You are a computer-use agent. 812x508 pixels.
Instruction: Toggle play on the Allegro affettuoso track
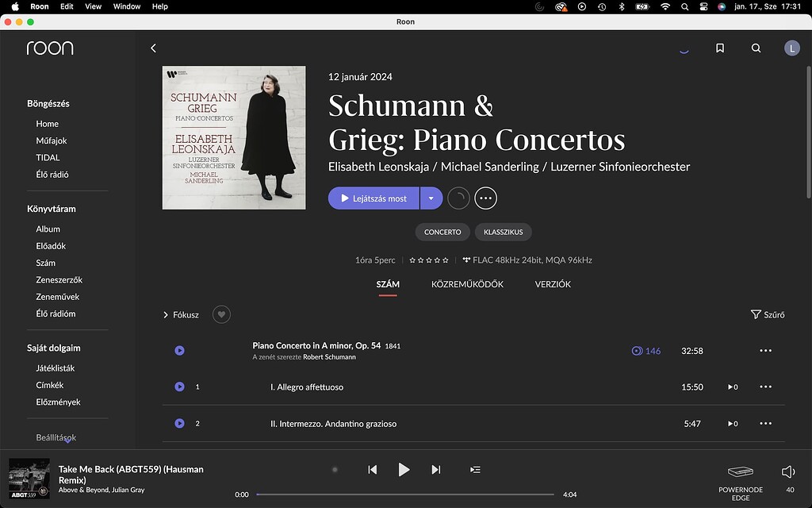point(179,387)
